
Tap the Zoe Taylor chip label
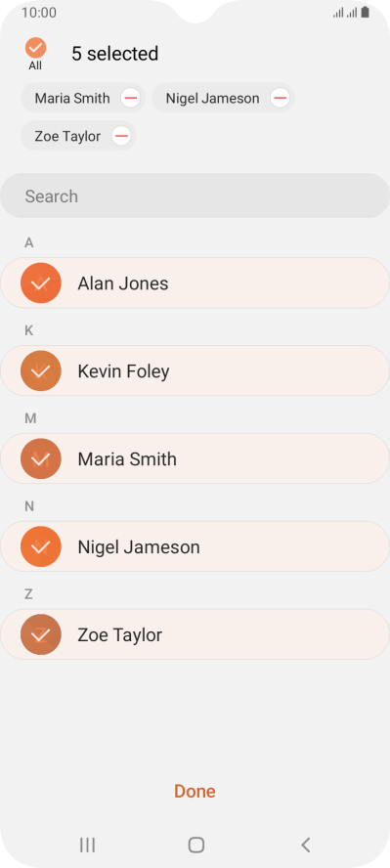tap(67, 136)
